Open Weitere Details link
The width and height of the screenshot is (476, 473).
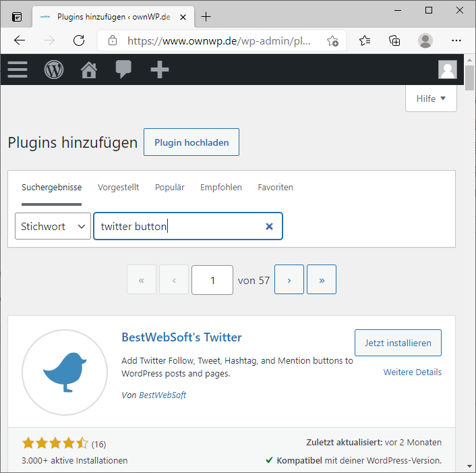412,372
